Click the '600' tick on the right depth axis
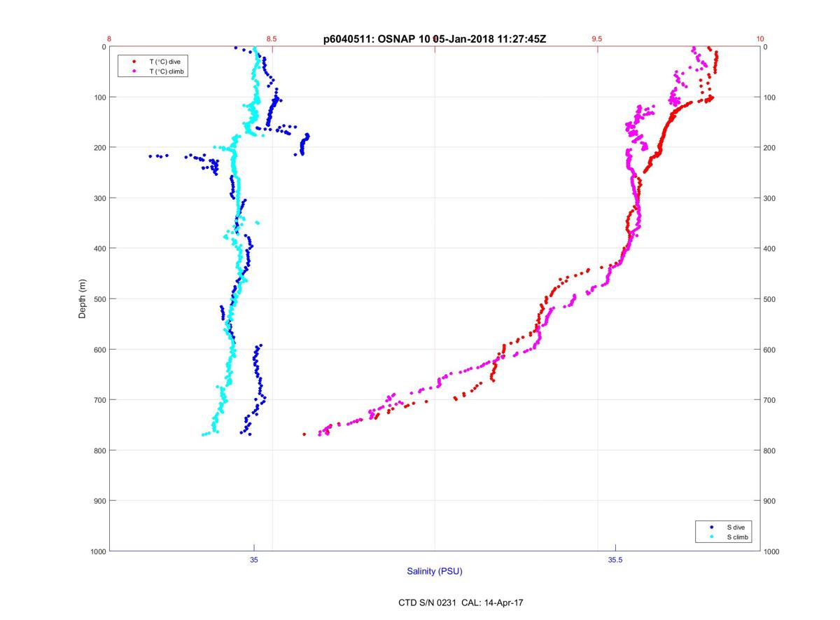This screenshot has width=840, height=620. pyautogui.click(x=770, y=350)
